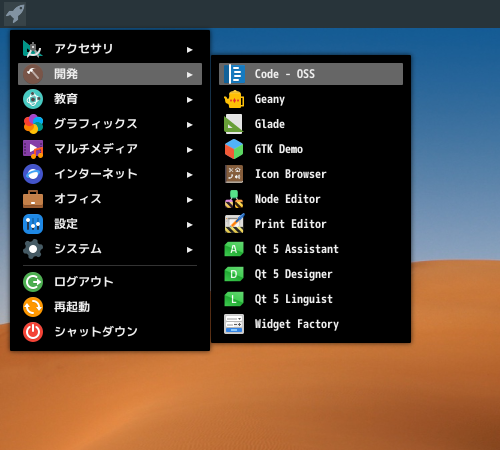The image size is (500, 450).
Task: Expand the インターネット submenu arrow
Action: 190,175
